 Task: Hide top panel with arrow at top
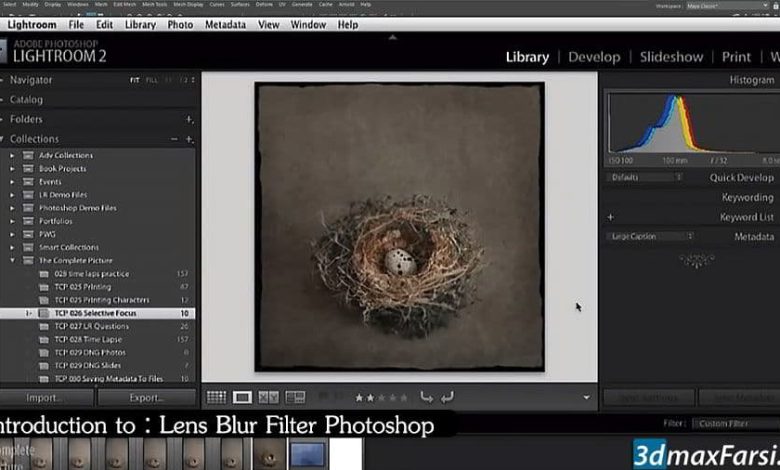(x=392, y=37)
